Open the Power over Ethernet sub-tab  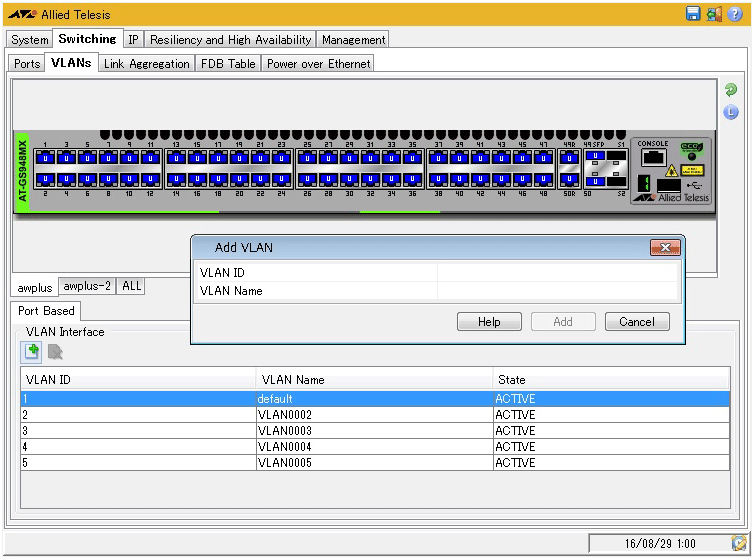(318, 63)
